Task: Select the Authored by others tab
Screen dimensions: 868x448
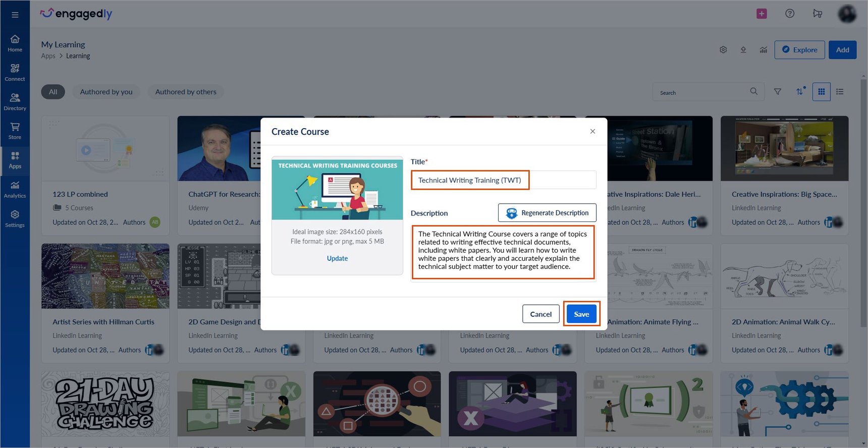Action: (x=186, y=92)
